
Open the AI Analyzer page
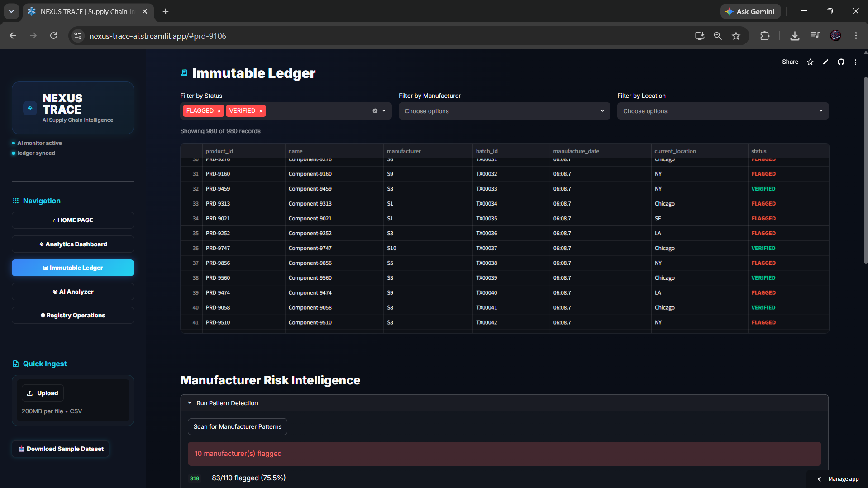(73, 292)
